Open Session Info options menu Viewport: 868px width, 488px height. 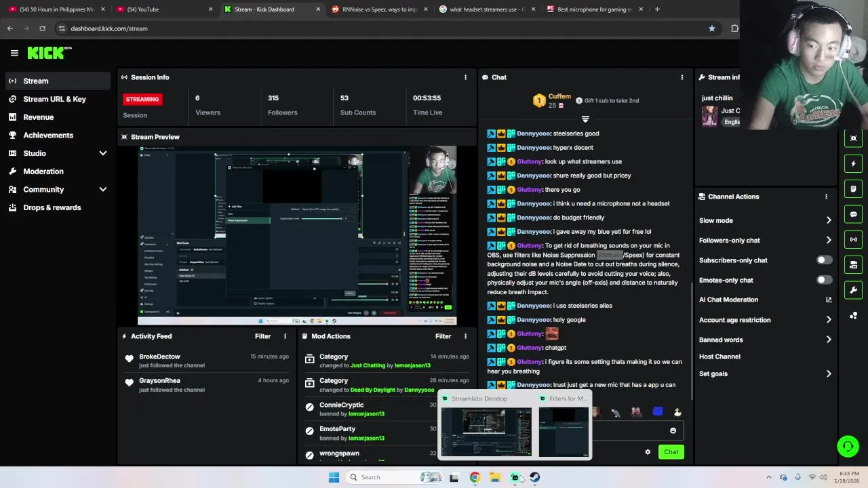pyautogui.click(x=465, y=77)
